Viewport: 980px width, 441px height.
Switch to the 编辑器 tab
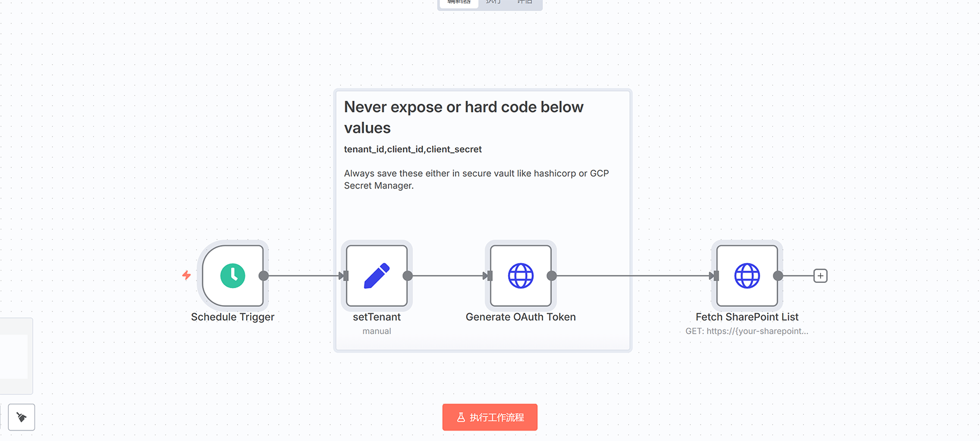(459, 2)
